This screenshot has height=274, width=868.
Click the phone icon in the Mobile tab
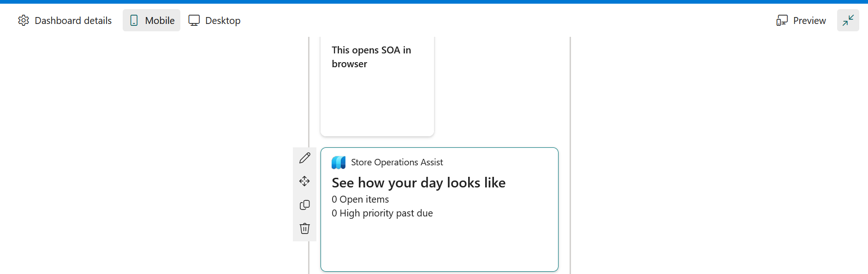134,20
